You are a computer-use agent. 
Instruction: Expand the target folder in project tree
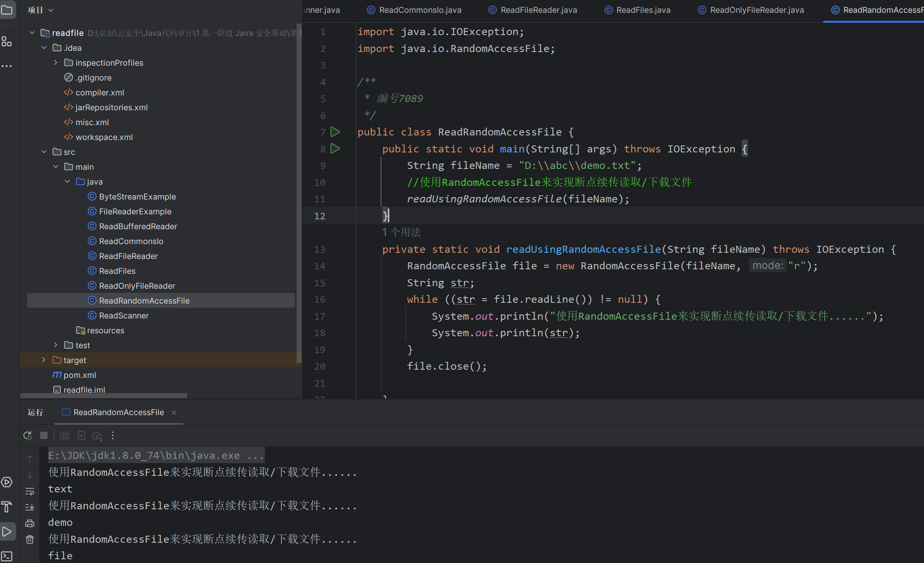44,360
